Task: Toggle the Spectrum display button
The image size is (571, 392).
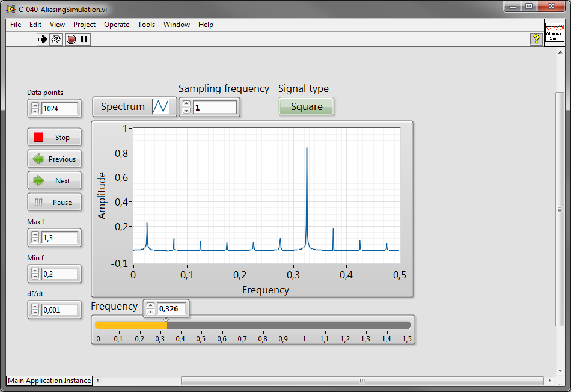Action: click(x=135, y=107)
